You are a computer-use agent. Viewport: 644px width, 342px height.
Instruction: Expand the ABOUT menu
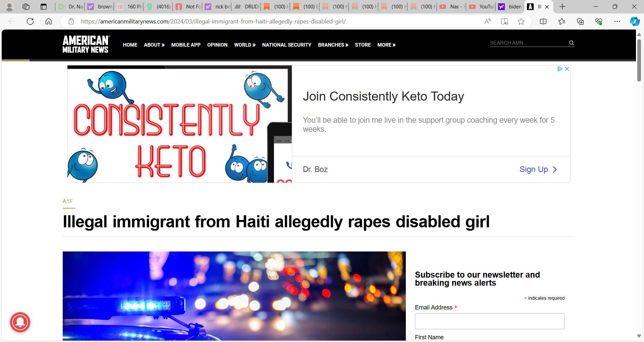[x=154, y=45]
